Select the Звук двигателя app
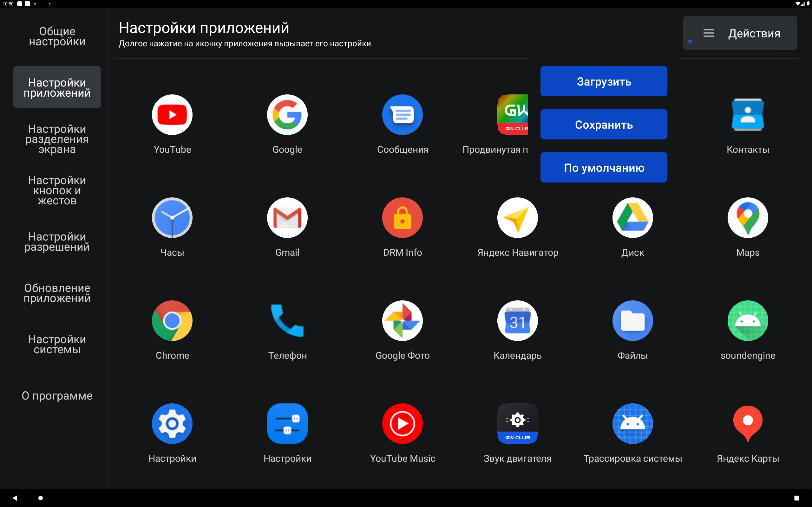The width and height of the screenshot is (812, 507). pos(517,424)
